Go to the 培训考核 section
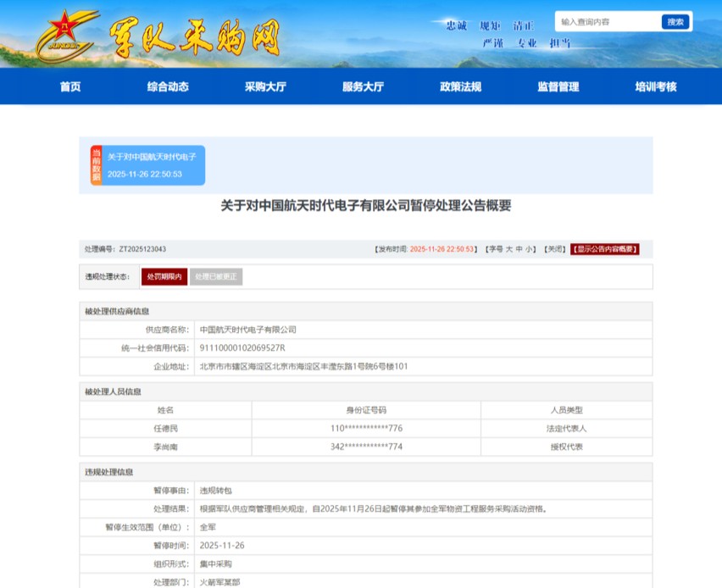The height and width of the screenshot is (588, 722). pos(655,86)
